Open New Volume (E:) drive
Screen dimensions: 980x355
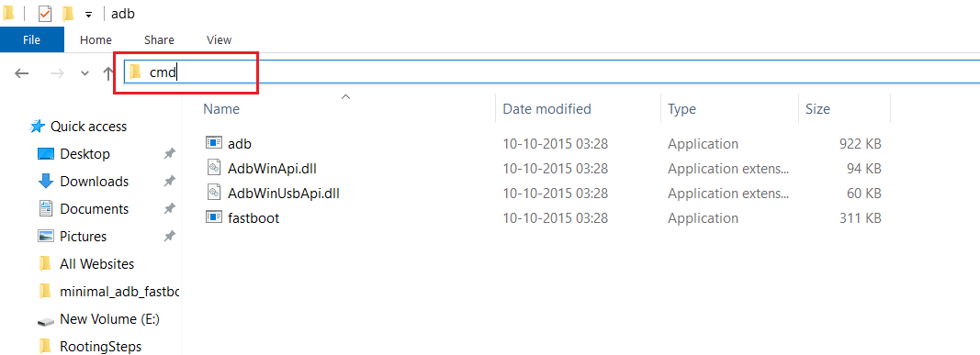coord(109,319)
